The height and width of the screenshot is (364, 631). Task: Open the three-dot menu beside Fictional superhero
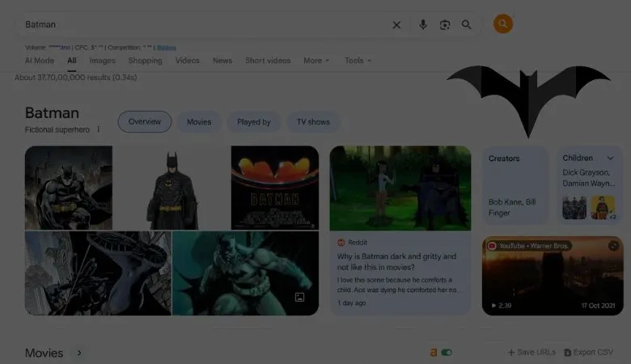(x=99, y=129)
